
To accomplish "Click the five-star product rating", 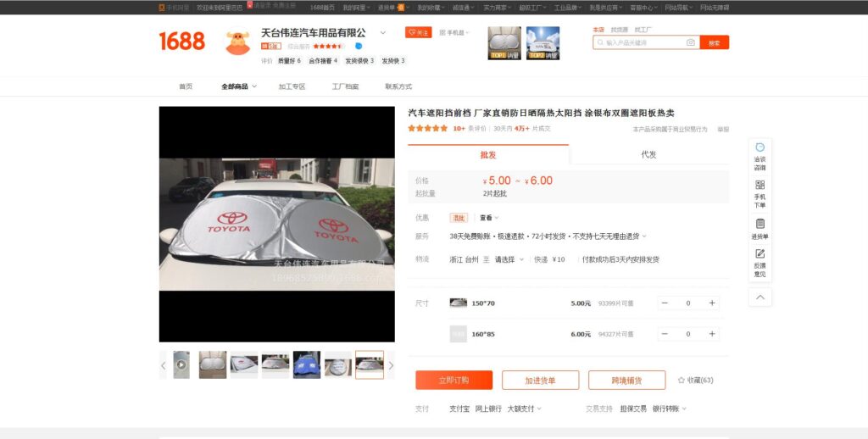I will pyautogui.click(x=428, y=129).
